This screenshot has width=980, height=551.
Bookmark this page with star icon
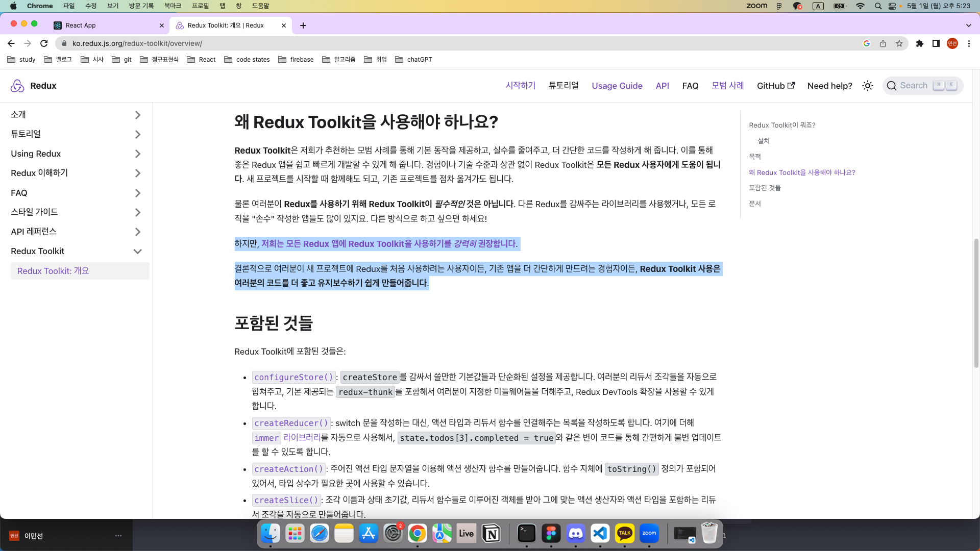[899, 43]
